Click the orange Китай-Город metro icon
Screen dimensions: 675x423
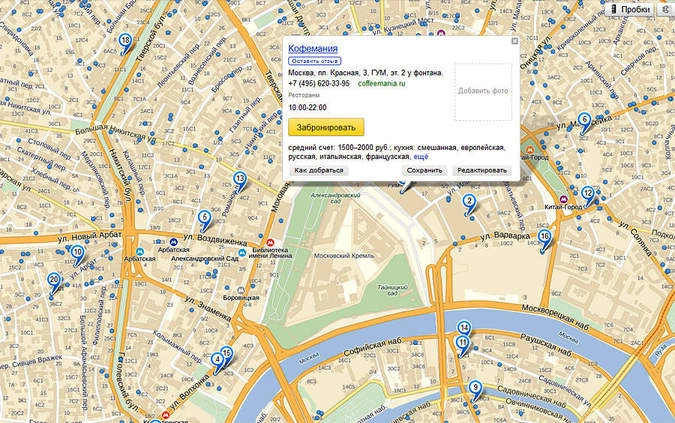coord(530,150)
